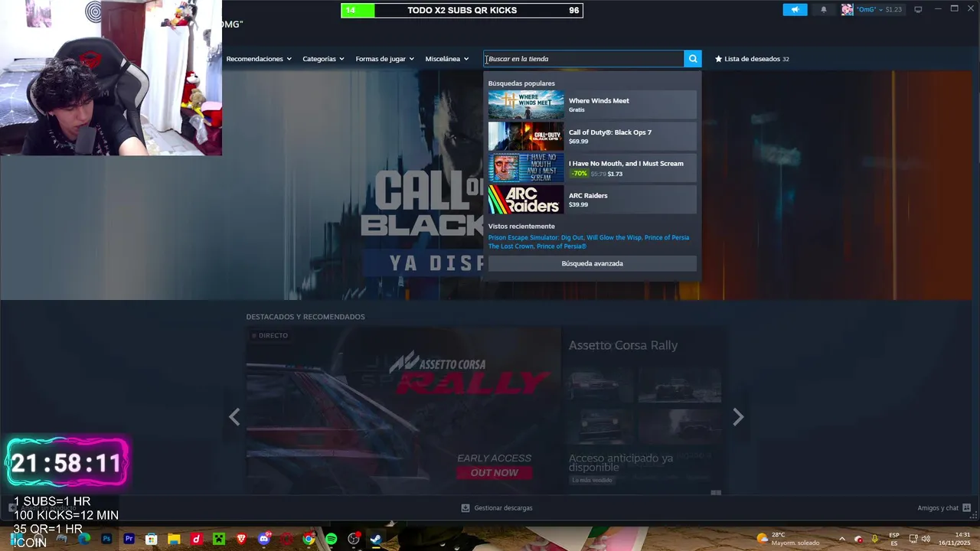Viewport: 980px width, 551px height.
Task: Open Brave browser from the taskbar
Action: [241, 539]
